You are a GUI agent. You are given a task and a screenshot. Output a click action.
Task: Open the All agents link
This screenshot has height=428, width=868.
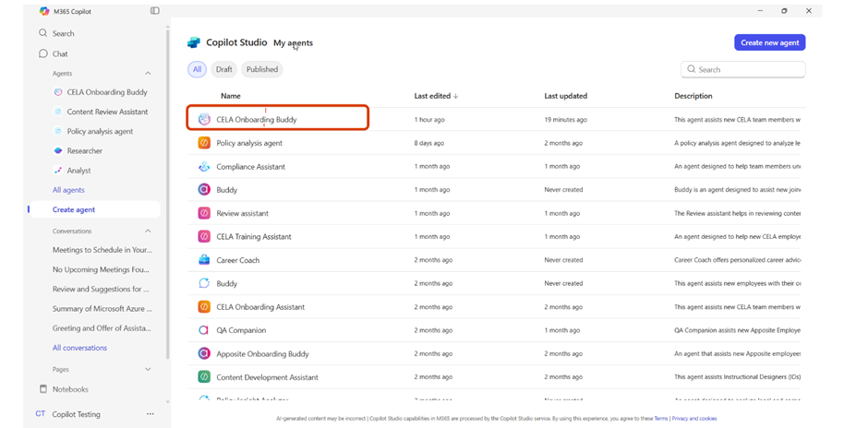pyautogui.click(x=68, y=190)
